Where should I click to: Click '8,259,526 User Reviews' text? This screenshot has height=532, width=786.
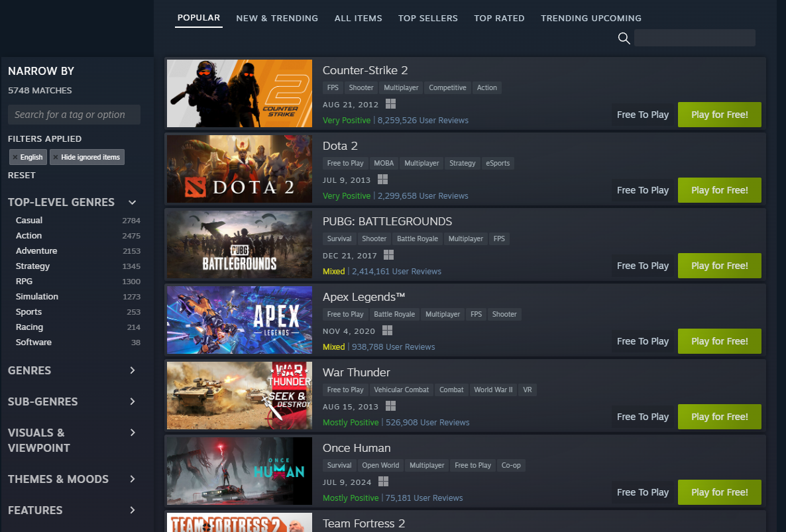pos(423,121)
